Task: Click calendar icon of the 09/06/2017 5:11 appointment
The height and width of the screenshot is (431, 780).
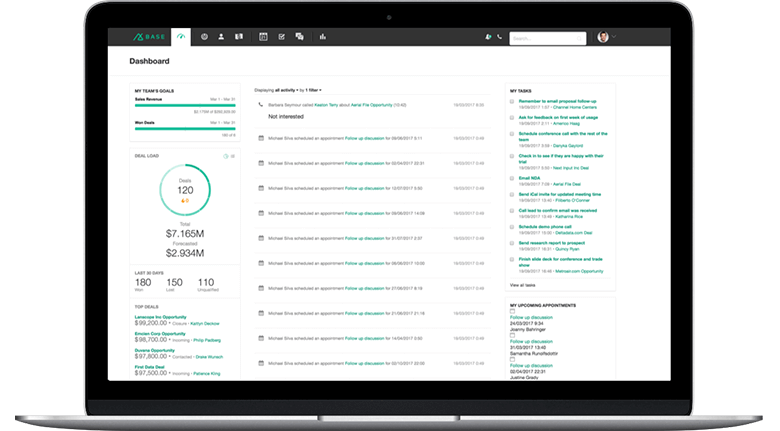Action: (261, 138)
